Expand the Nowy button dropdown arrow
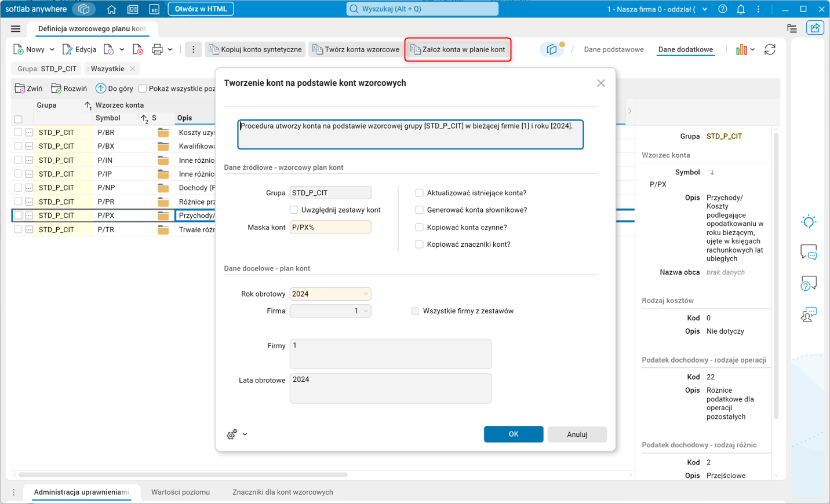The width and height of the screenshot is (830, 504). [x=52, y=50]
